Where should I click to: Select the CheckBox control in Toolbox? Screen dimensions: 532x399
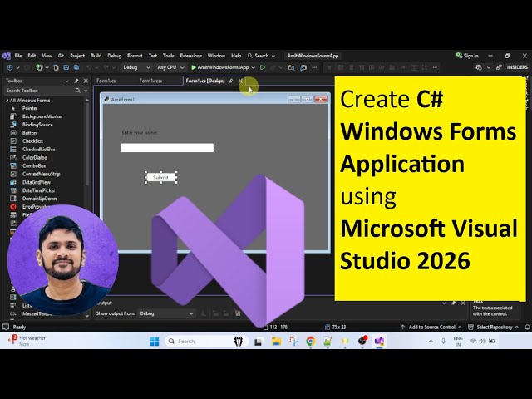(x=32, y=141)
